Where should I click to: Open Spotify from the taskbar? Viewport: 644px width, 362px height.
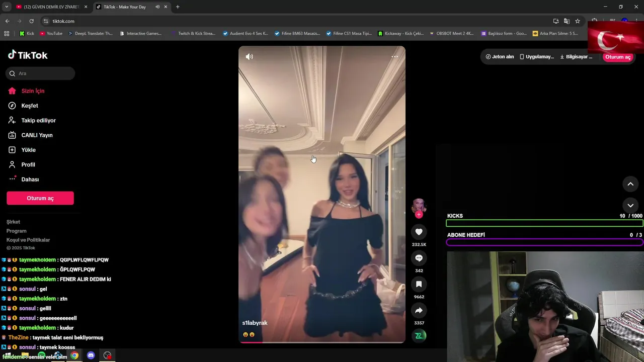(42, 355)
